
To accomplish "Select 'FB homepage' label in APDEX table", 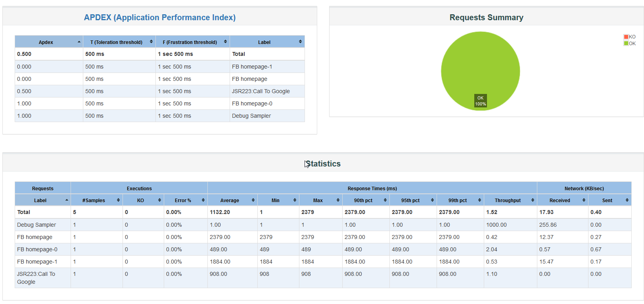I will [x=249, y=79].
